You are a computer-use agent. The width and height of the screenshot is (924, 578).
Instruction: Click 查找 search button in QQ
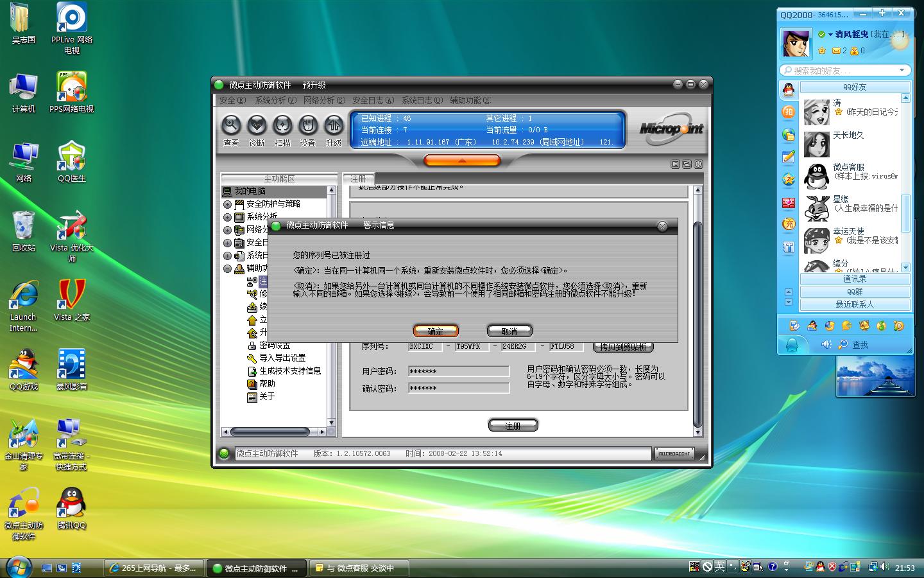click(x=853, y=345)
